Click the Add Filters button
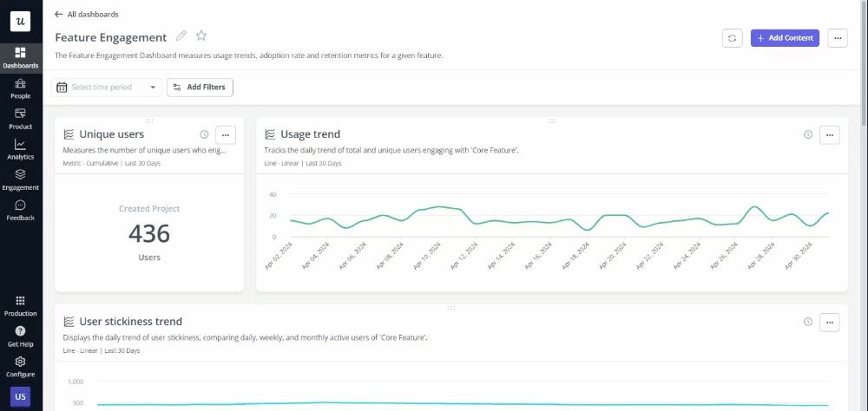This screenshot has width=868, height=411. 200,88
